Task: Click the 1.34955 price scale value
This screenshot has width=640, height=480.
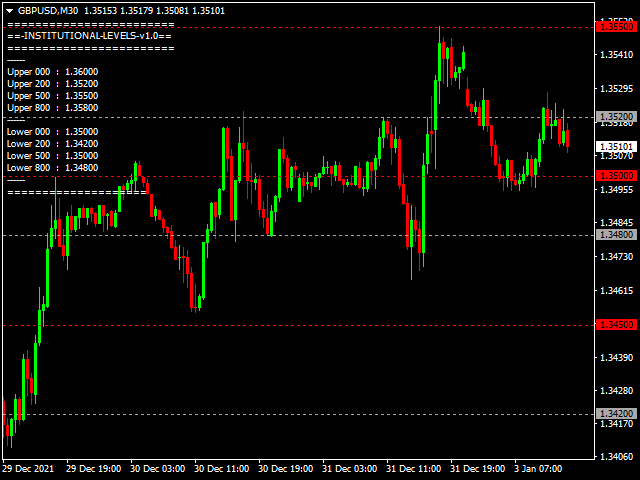Action: click(616, 189)
